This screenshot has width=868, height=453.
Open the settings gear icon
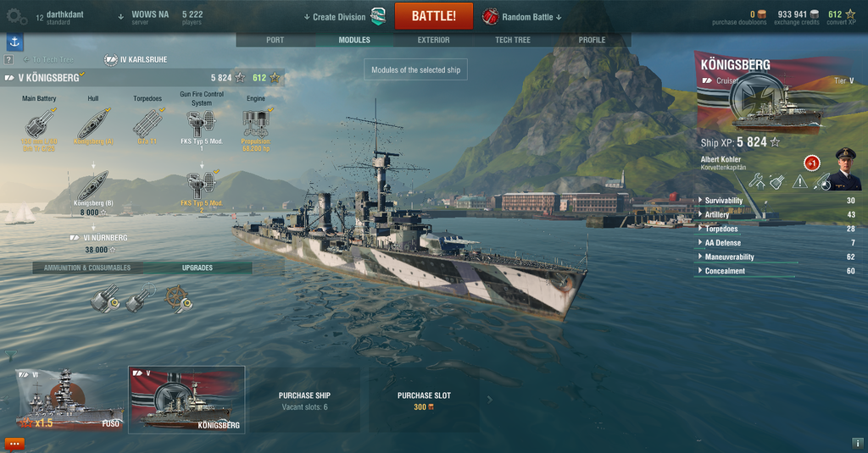pos(16,17)
